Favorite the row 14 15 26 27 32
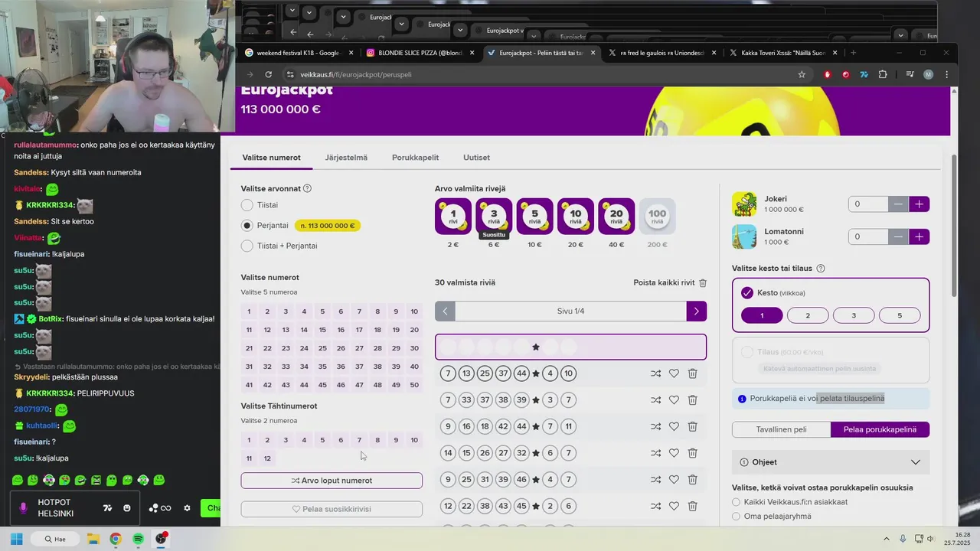980x551 pixels. coord(674,453)
